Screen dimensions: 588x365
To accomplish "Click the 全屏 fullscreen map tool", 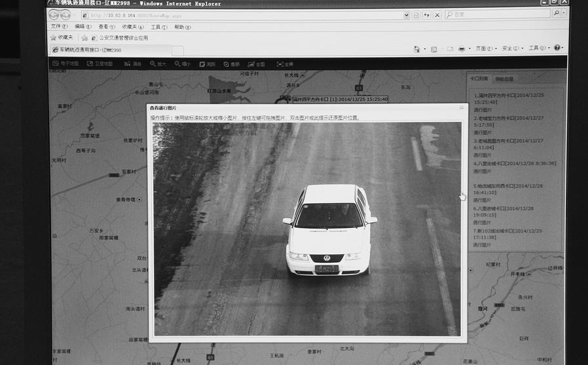I will (x=285, y=64).
